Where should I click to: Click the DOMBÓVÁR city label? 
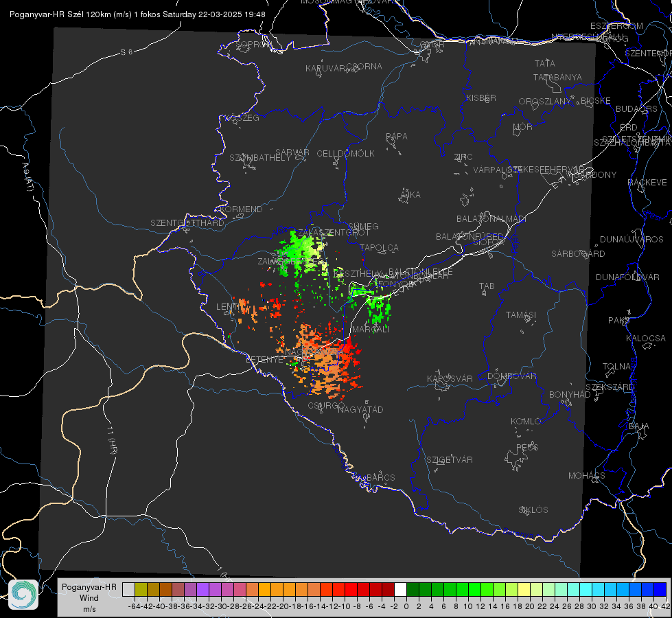click(511, 376)
